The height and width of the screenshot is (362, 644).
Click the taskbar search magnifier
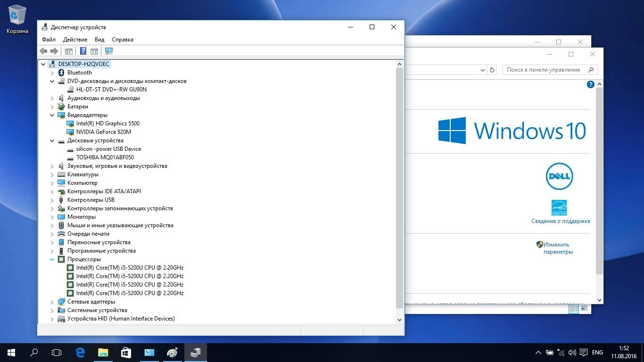34,352
